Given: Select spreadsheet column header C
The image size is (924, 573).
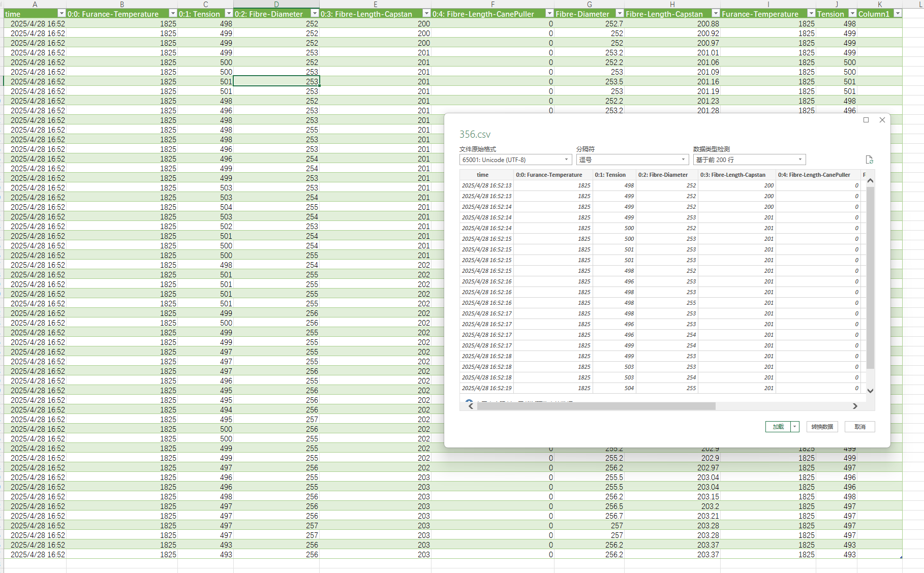Looking at the screenshot, I should 206,4.
